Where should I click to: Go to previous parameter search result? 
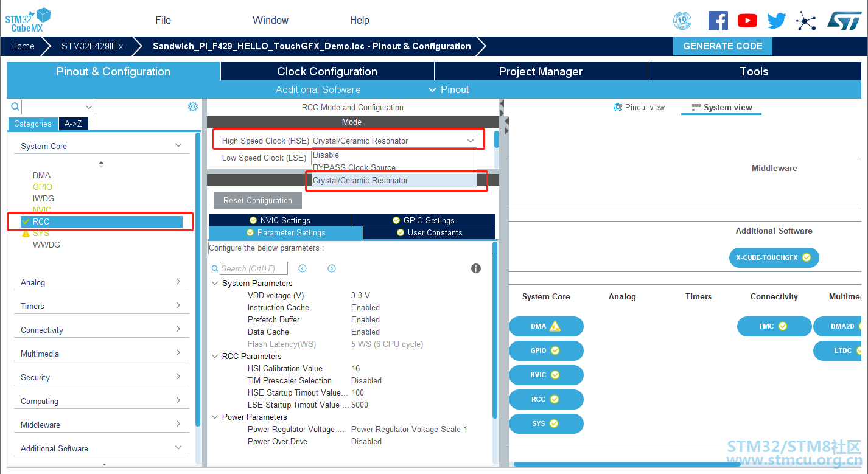[x=303, y=268]
